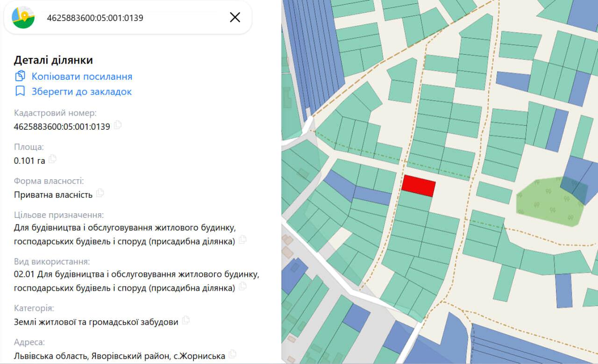Click Зберегти до закладок link

[x=82, y=91]
